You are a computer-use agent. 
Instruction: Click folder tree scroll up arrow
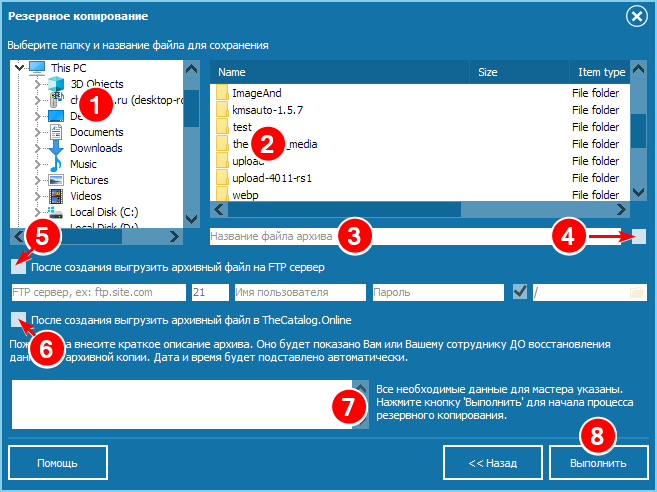(191, 68)
